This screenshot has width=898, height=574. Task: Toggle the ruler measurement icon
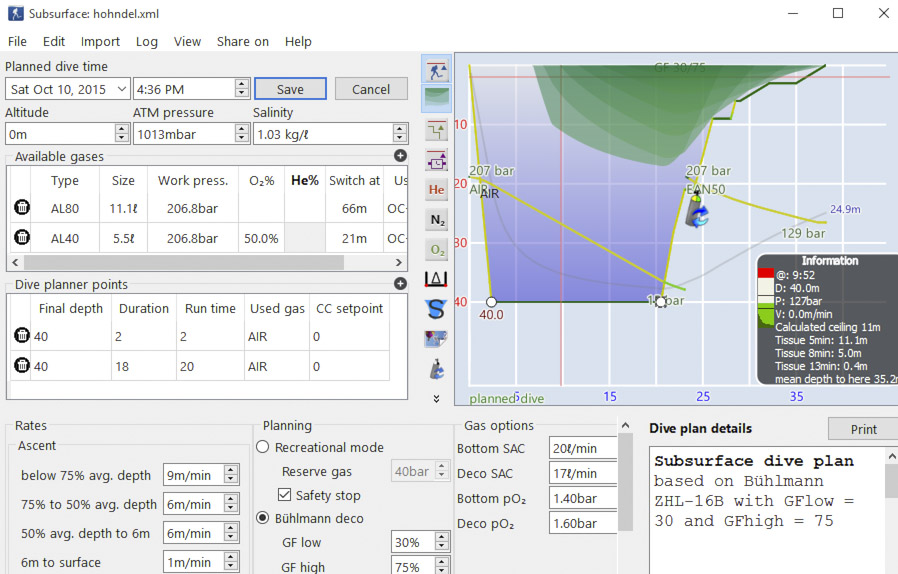click(x=436, y=279)
